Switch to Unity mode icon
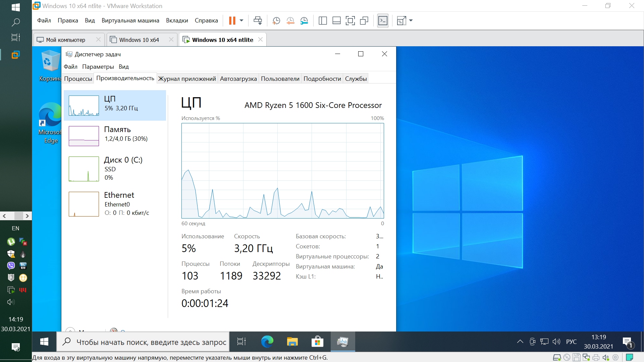 point(364,21)
